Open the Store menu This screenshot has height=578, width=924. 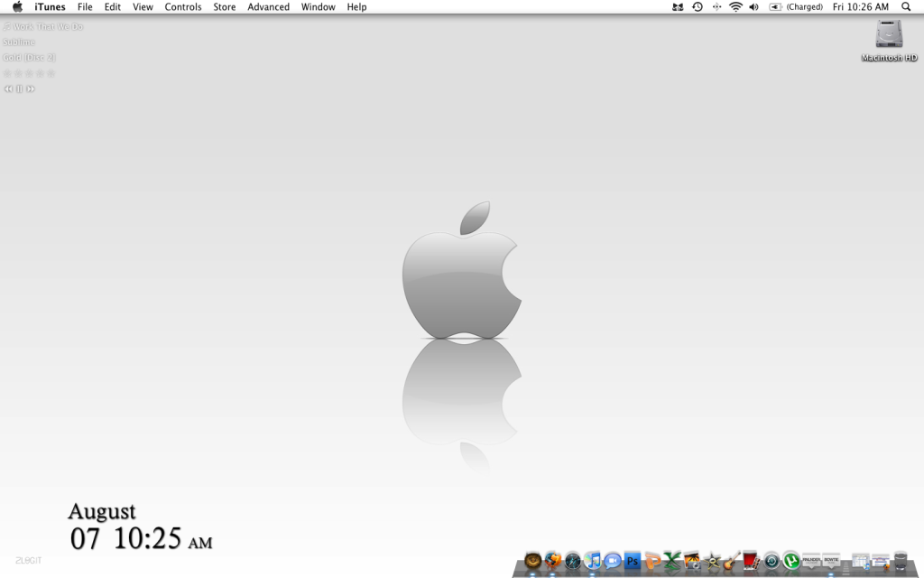pos(225,7)
